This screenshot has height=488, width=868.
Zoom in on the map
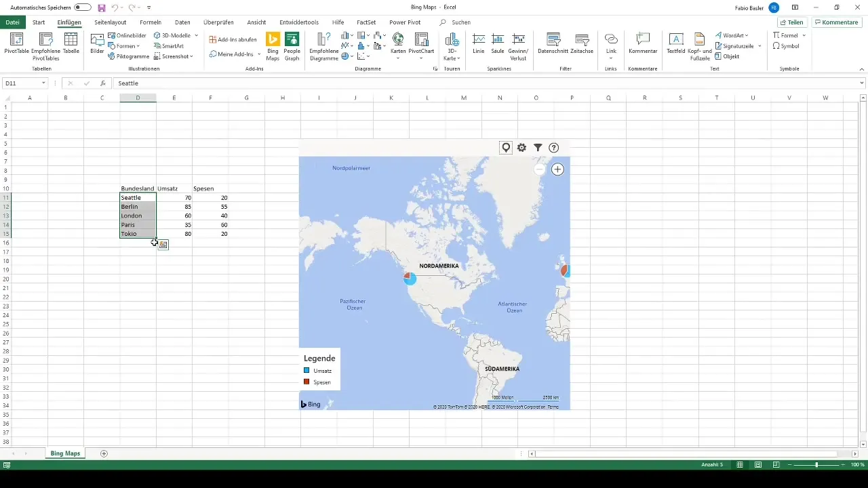[x=557, y=169]
